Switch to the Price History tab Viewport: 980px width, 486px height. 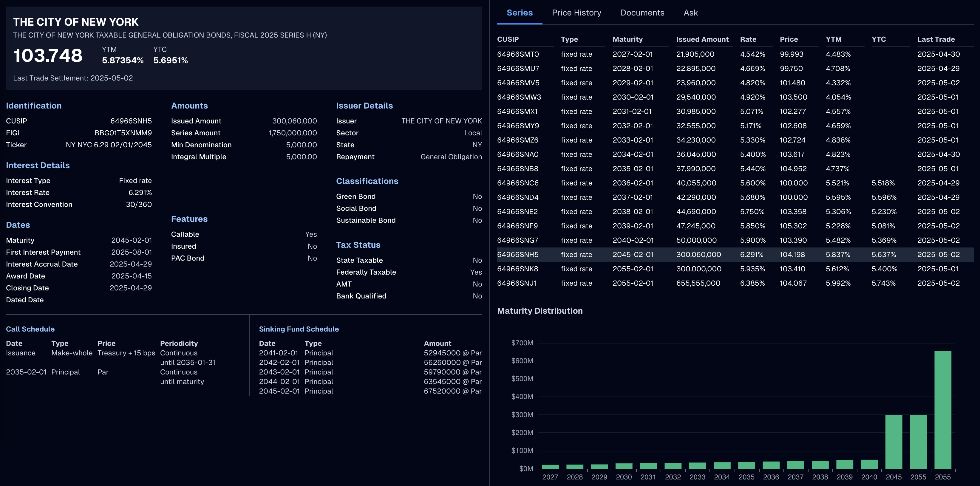(576, 13)
